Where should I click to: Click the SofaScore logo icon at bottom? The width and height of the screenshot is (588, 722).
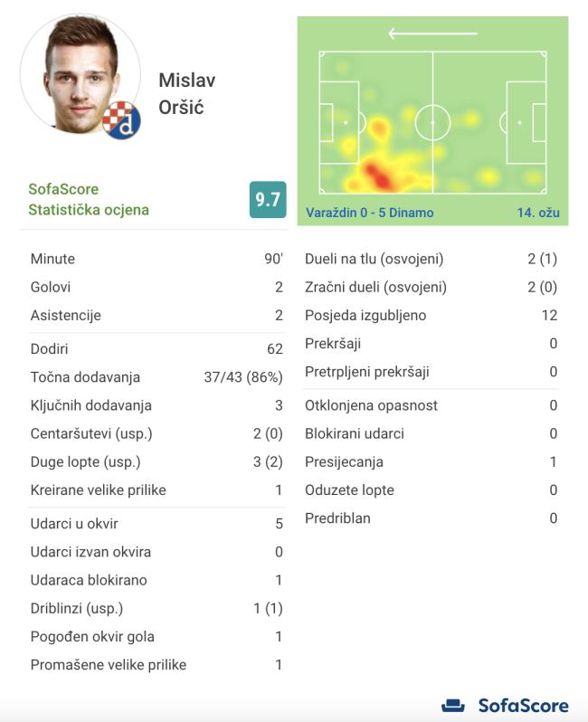pyautogui.click(x=453, y=706)
